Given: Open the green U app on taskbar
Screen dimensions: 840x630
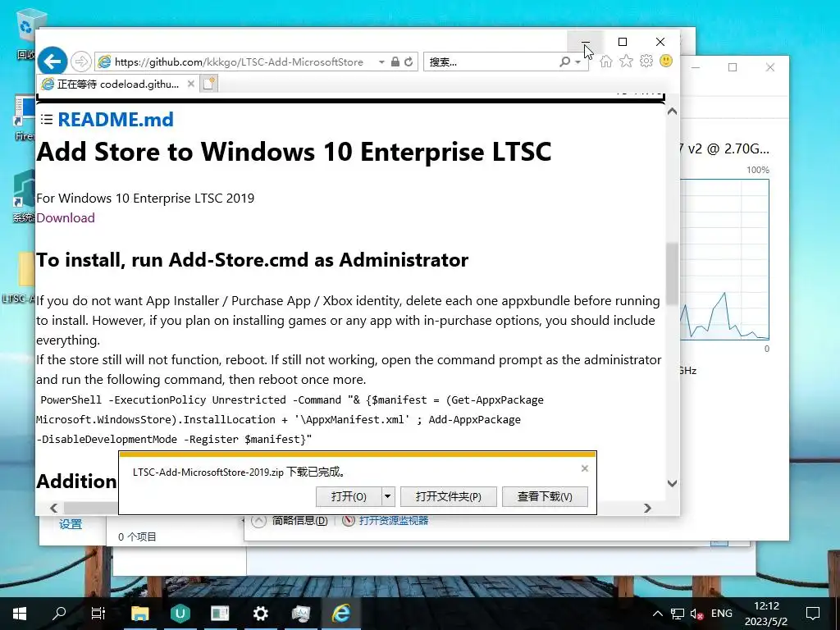Looking at the screenshot, I should point(180,614).
